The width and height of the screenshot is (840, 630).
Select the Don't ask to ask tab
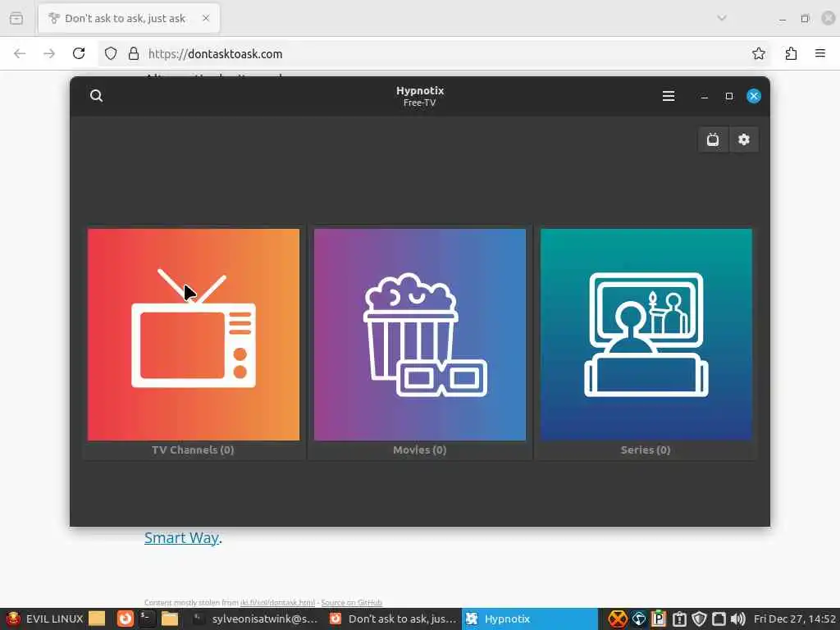point(129,18)
